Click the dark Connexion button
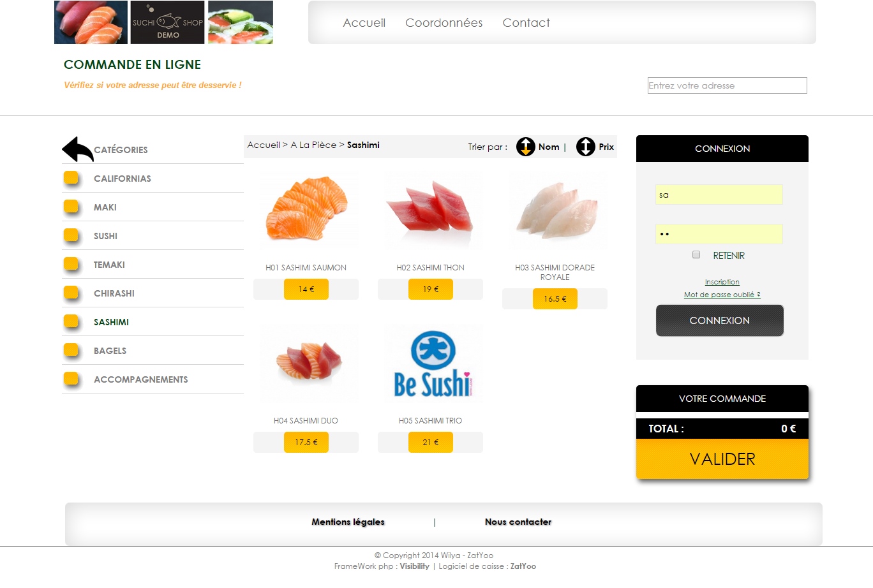 coord(720,320)
